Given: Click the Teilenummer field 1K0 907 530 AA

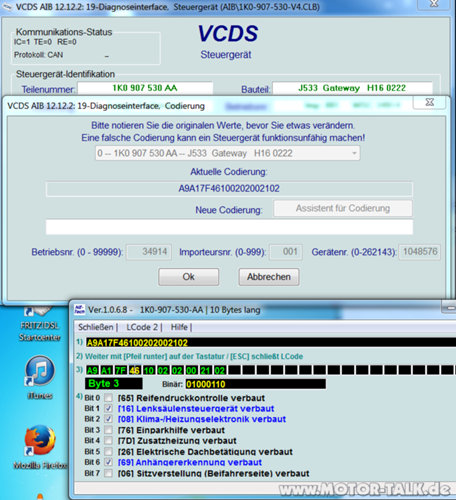Looking at the screenshot, I should (145, 88).
